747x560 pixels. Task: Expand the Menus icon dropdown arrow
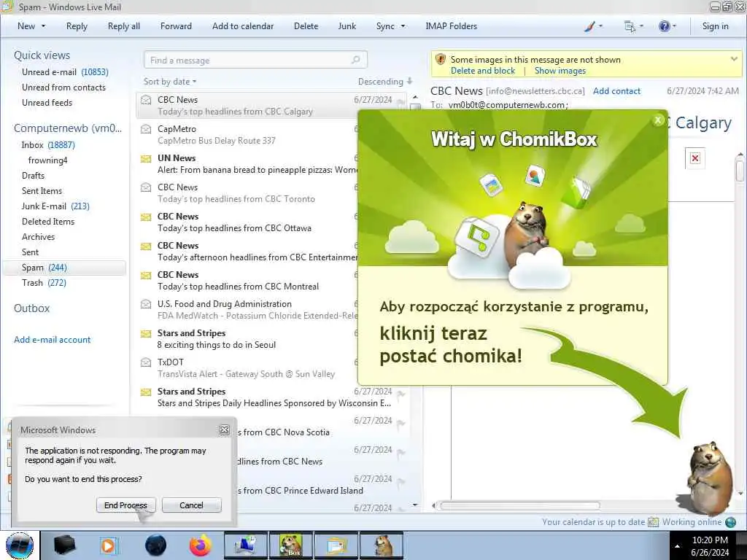(x=641, y=26)
